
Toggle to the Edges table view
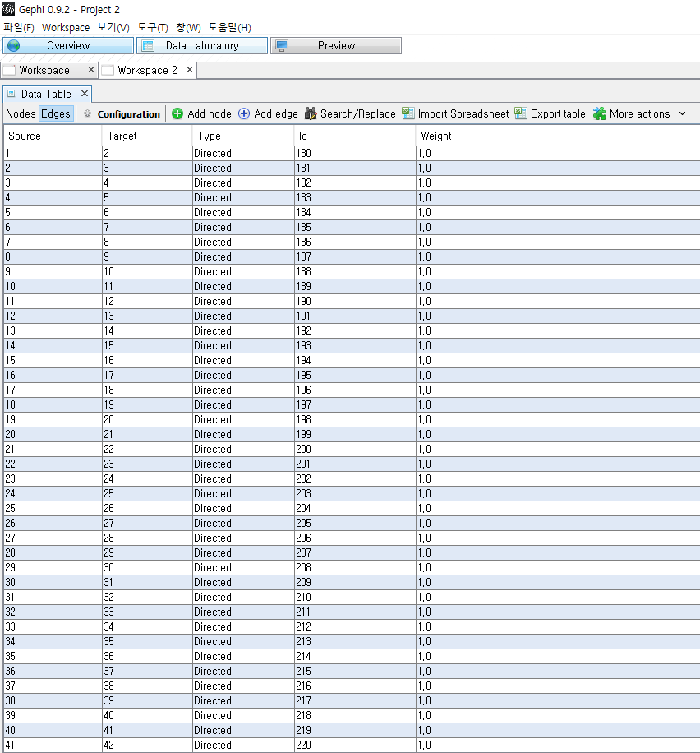[56, 114]
